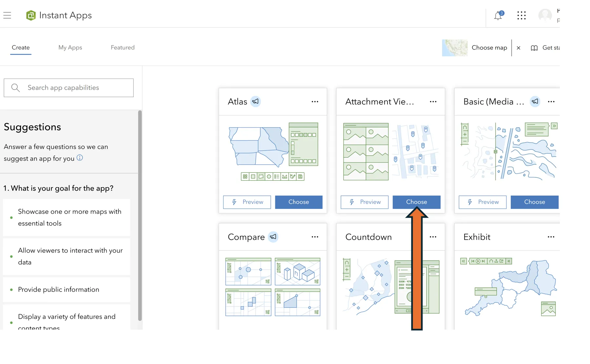Select 'Allow viewers to interact with your data'
The width and height of the screenshot is (590, 364).
coord(70,256)
